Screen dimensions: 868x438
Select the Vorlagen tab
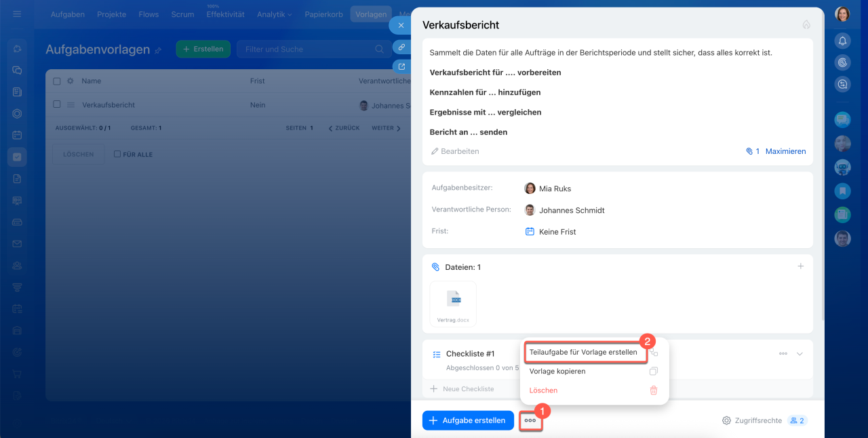(x=371, y=14)
